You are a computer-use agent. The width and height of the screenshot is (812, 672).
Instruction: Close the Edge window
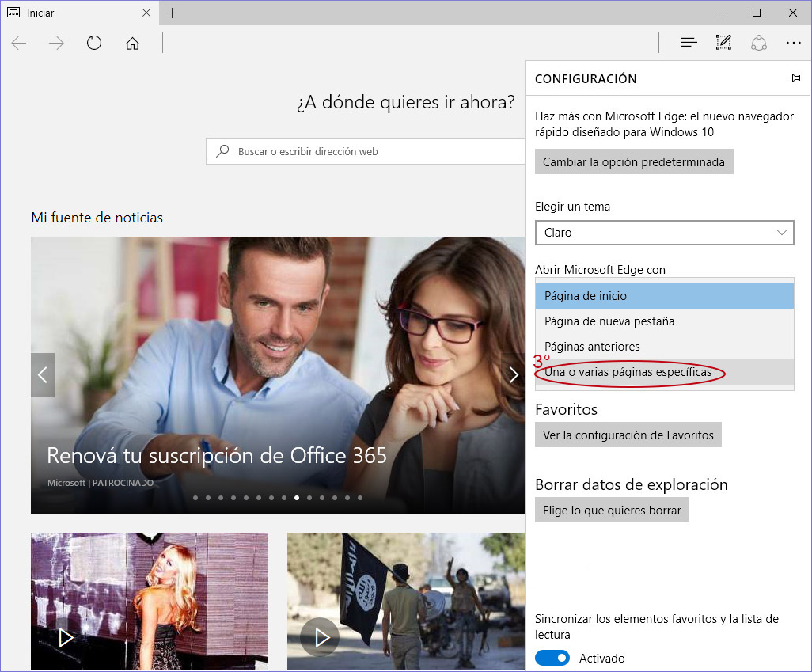coord(793,13)
